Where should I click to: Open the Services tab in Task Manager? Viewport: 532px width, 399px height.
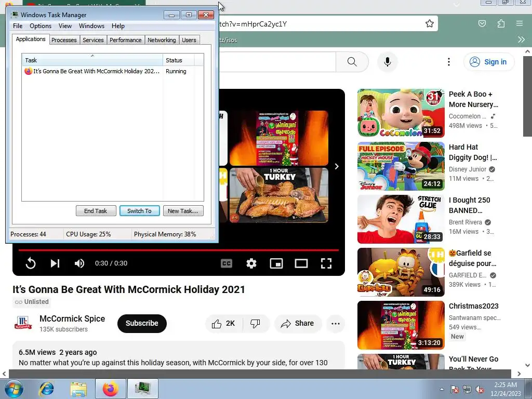pyautogui.click(x=94, y=40)
